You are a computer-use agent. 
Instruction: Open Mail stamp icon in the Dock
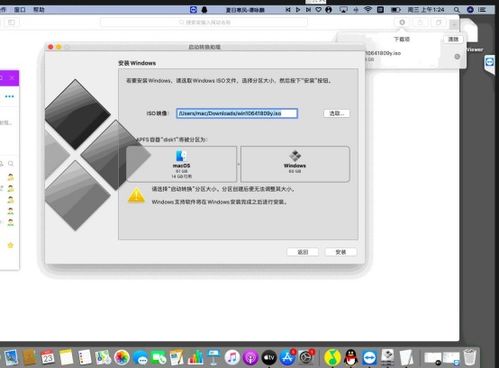pos(11,358)
